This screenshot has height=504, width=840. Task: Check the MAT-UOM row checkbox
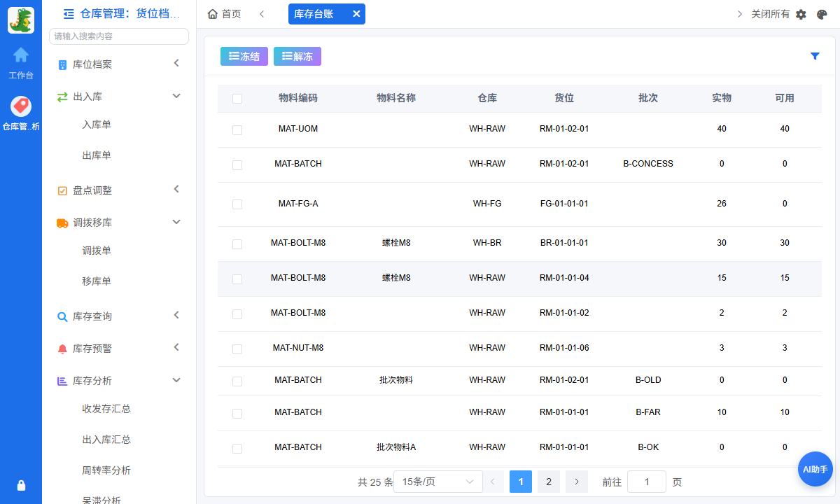[x=237, y=130]
